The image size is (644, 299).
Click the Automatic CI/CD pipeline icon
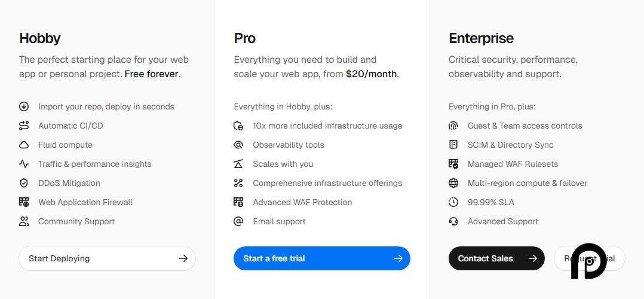pyautogui.click(x=24, y=126)
